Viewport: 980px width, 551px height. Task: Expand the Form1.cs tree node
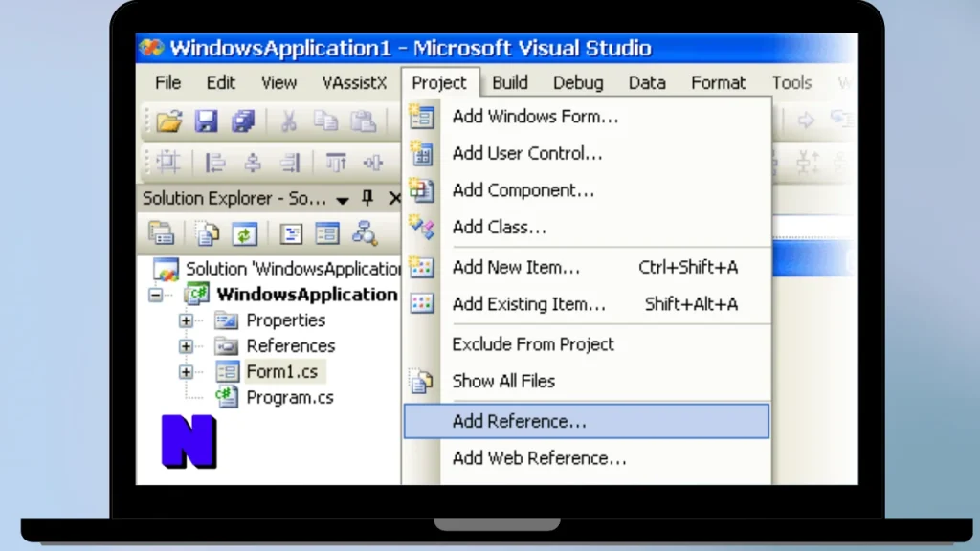pos(186,372)
